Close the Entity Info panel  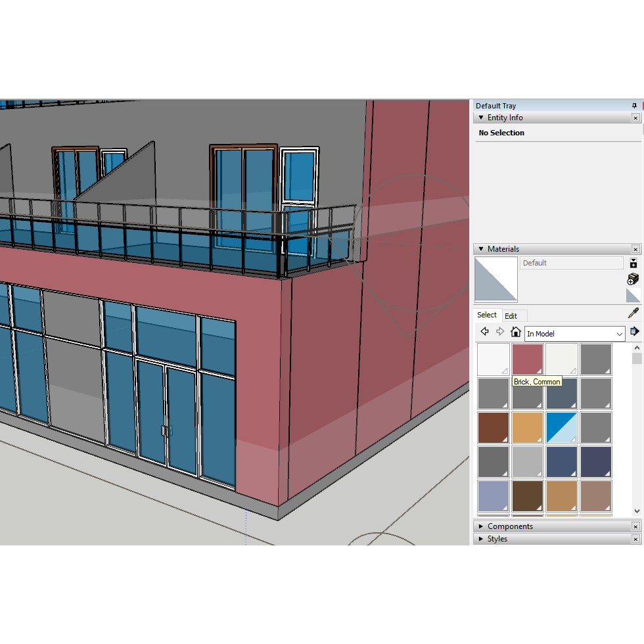(635, 118)
